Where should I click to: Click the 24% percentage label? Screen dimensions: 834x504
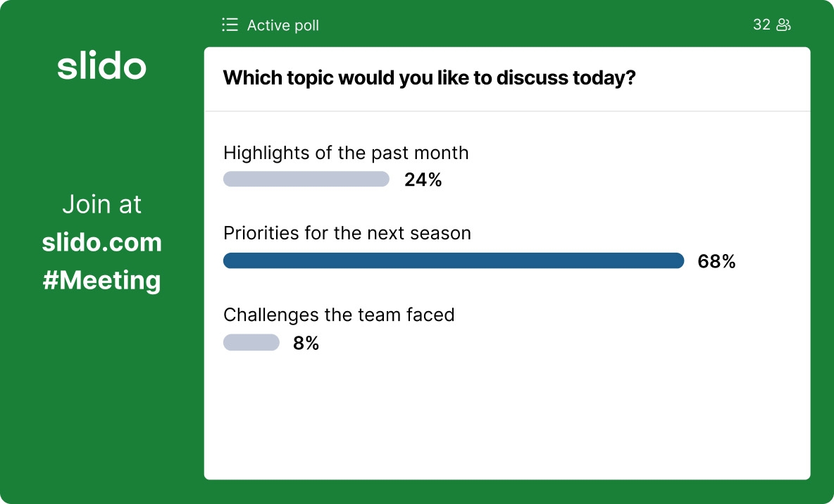tap(423, 180)
